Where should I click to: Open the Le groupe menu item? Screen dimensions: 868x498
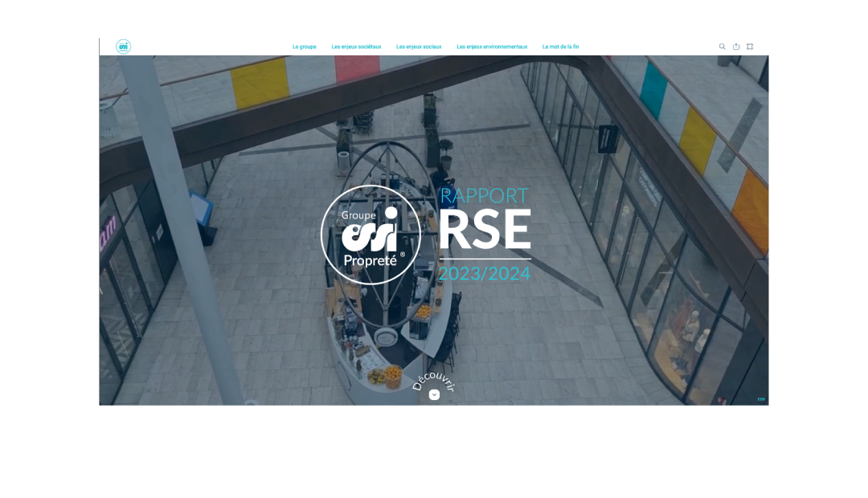pyautogui.click(x=303, y=46)
